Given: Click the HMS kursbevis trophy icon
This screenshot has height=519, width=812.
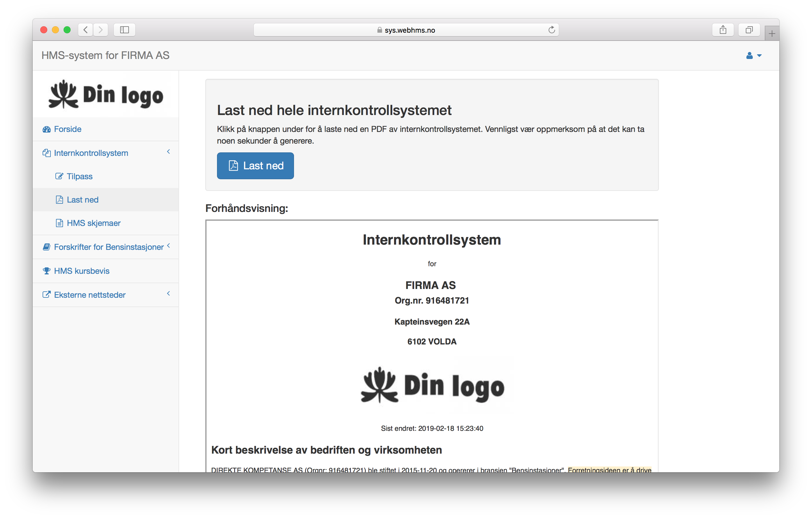Looking at the screenshot, I should pos(47,271).
